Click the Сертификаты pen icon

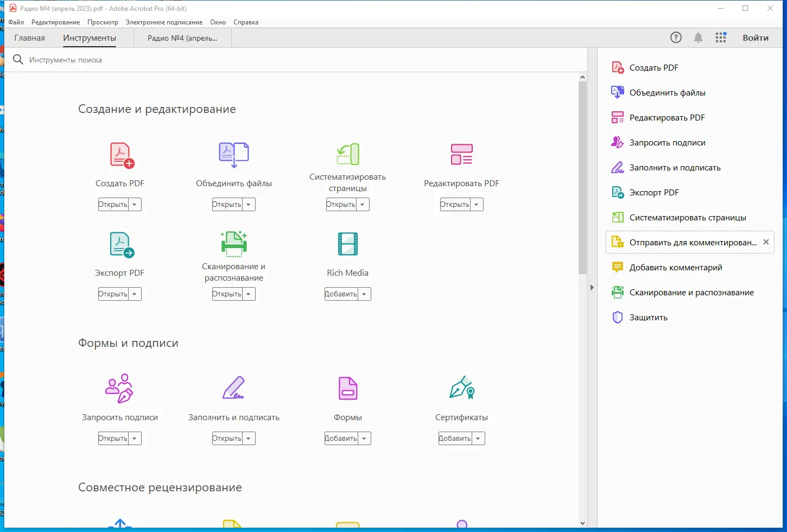pos(461,388)
